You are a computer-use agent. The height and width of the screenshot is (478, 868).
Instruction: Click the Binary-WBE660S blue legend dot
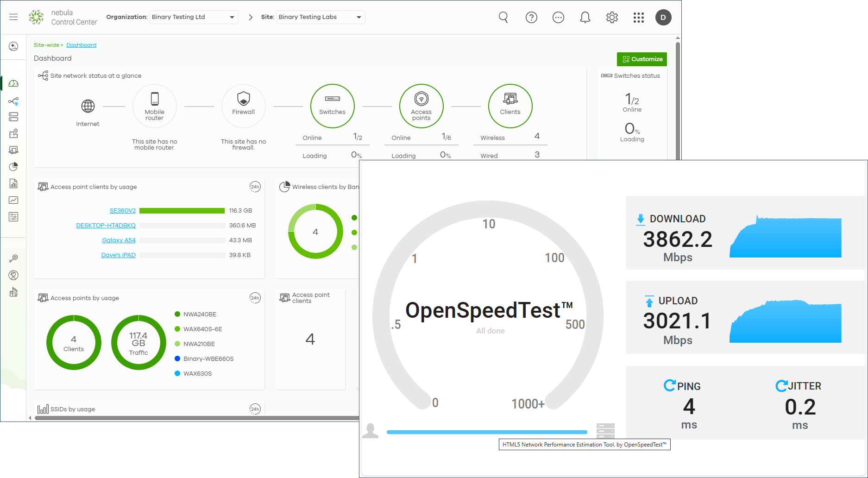[177, 358]
